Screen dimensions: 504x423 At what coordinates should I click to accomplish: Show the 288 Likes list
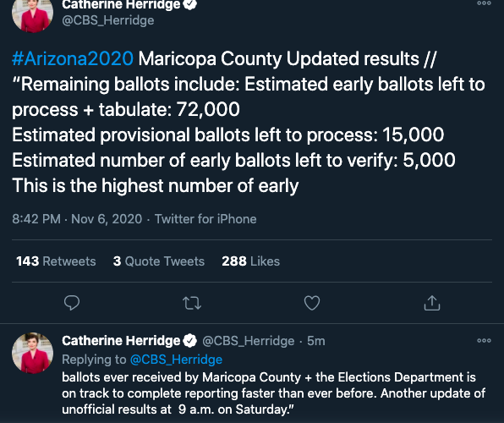[250, 261]
